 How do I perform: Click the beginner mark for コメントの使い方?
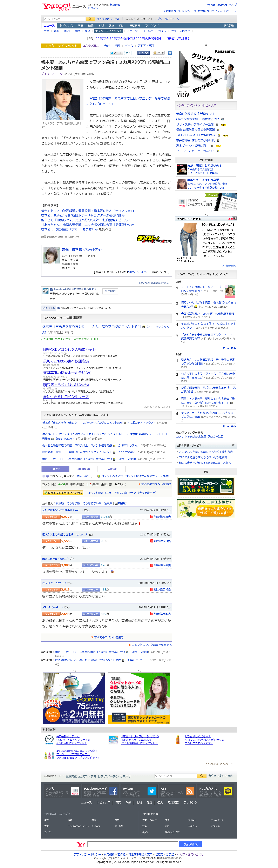[x=99, y=476]
